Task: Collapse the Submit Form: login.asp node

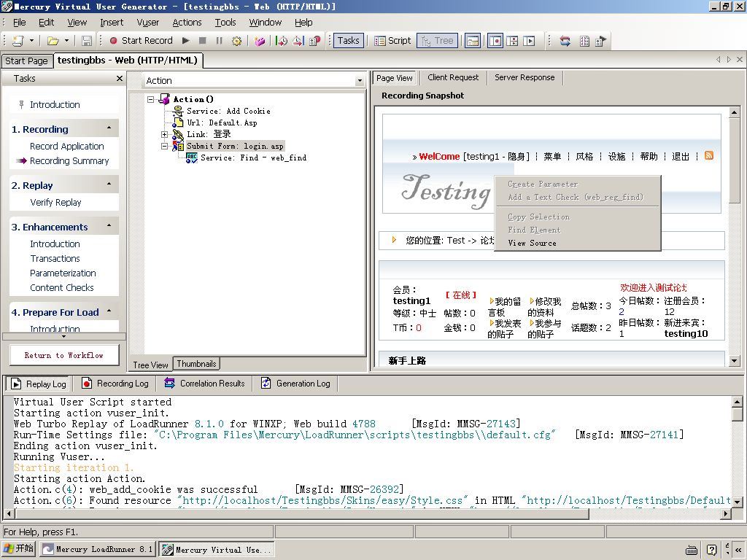Action: (164, 146)
